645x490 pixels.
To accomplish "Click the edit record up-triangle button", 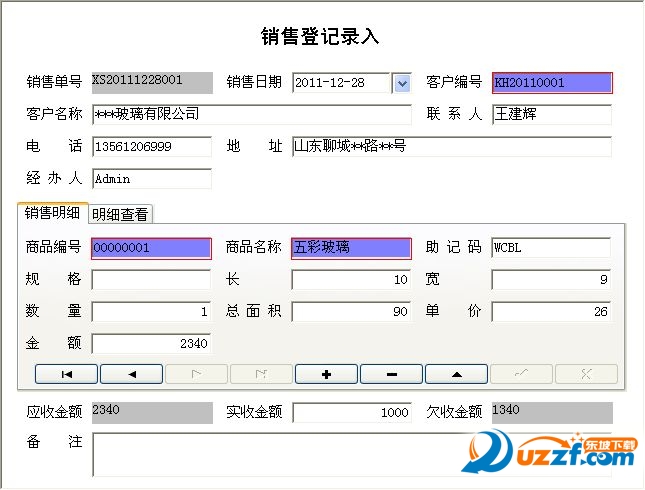I will tap(457, 374).
